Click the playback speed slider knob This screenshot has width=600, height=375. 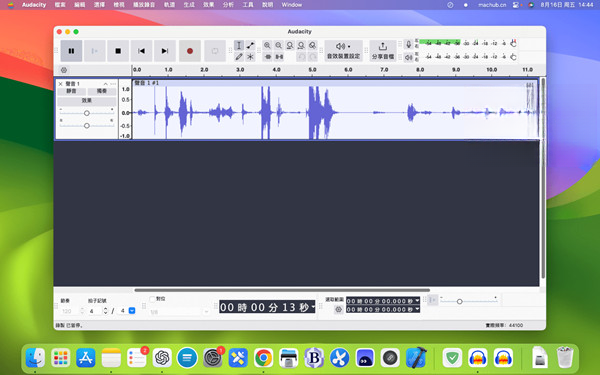click(x=460, y=302)
